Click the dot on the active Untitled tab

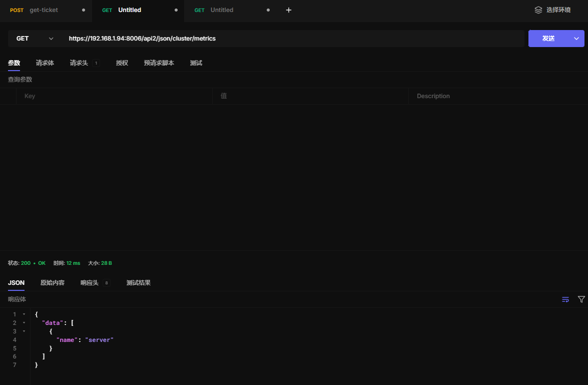point(176,10)
